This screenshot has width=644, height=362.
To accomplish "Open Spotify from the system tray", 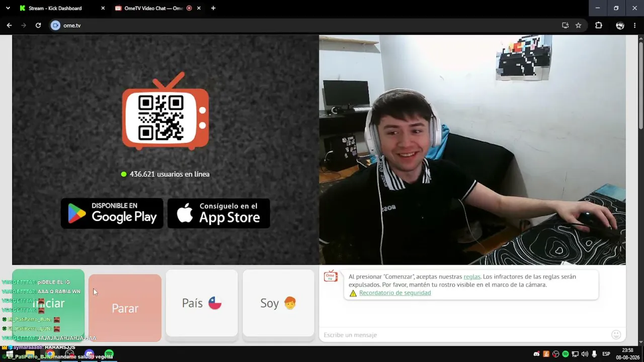I will tap(565, 354).
